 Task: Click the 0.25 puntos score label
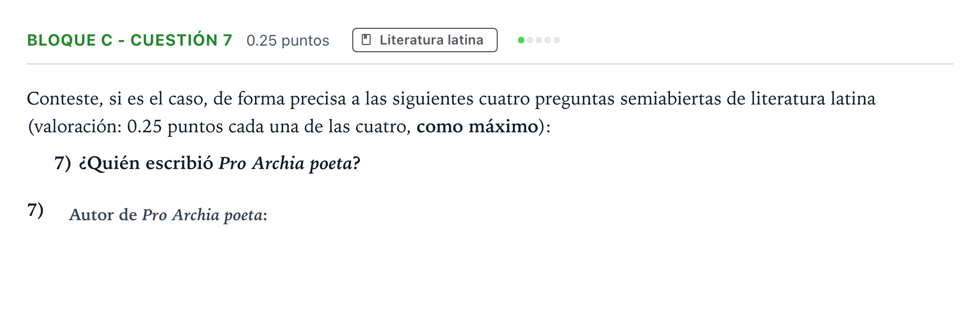[288, 41]
